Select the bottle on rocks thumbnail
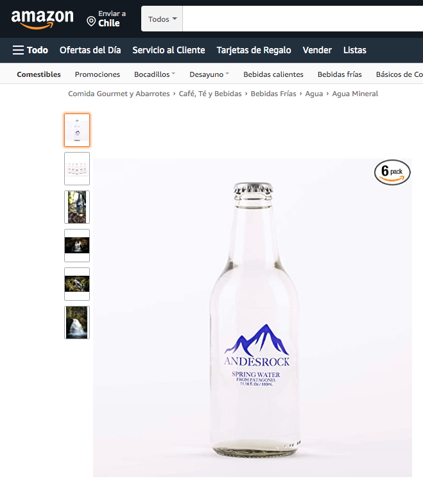Screen dimensions: 423x504 pyautogui.click(x=77, y=207)
